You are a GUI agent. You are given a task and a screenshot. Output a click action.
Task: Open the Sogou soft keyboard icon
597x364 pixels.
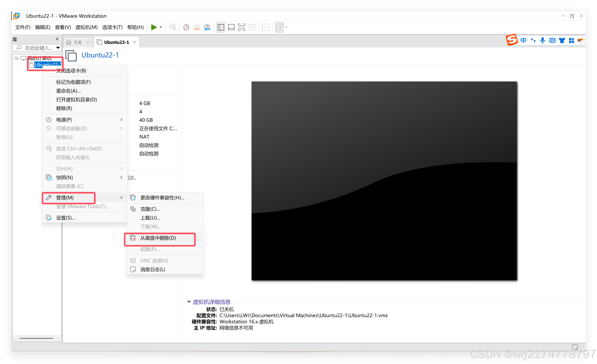[x=552, y=40]
